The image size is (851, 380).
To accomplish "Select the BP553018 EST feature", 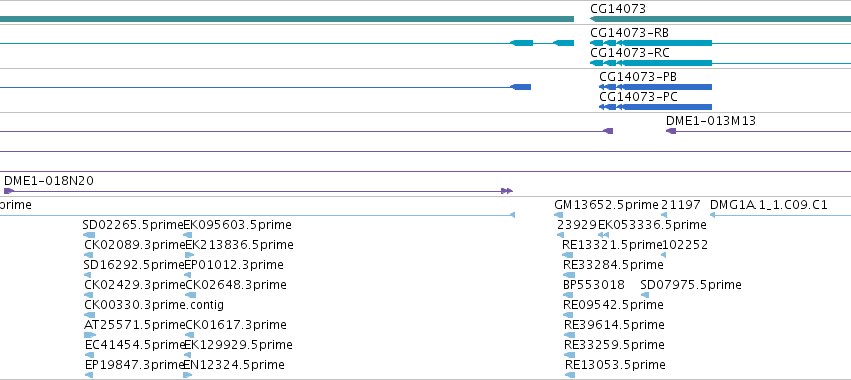I will coord(569,295).
